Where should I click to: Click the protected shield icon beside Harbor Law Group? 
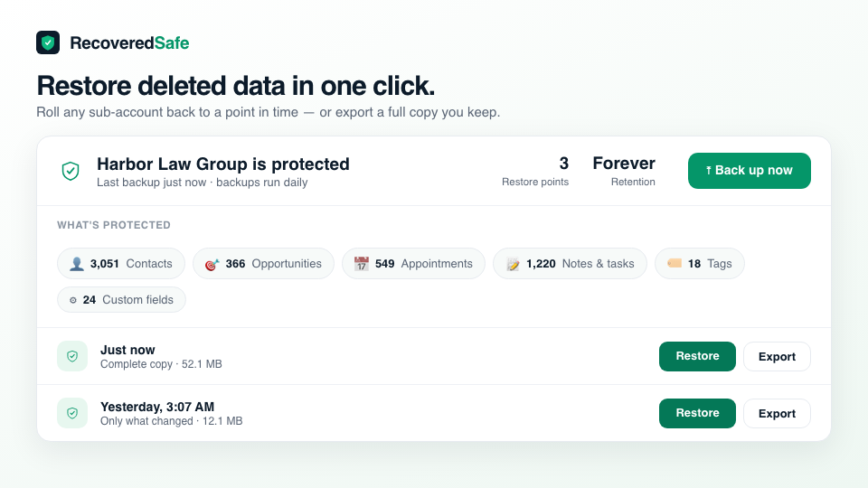click(x=71, y=171)
